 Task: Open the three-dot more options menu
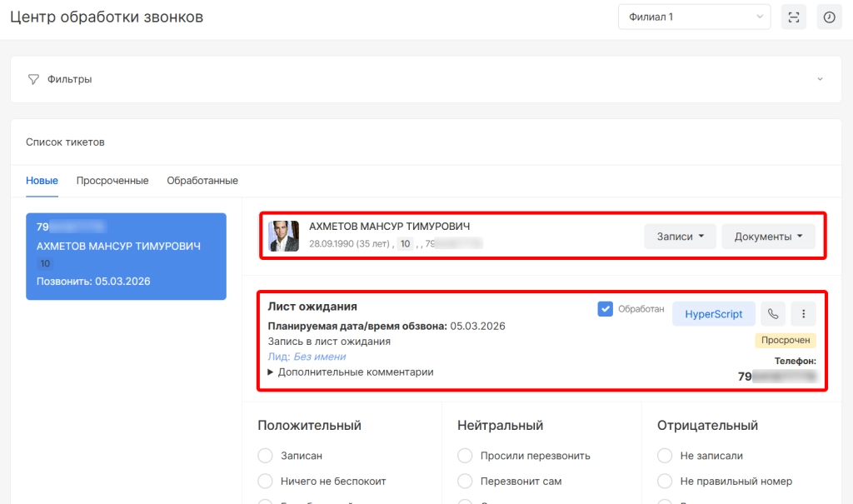click(803, 314)
